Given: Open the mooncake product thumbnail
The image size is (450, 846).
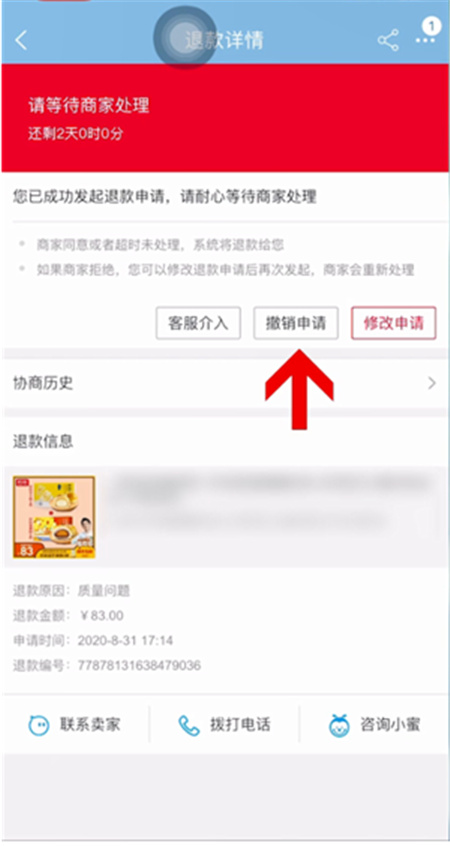Looking at the screenshot, I should [54, 517].
